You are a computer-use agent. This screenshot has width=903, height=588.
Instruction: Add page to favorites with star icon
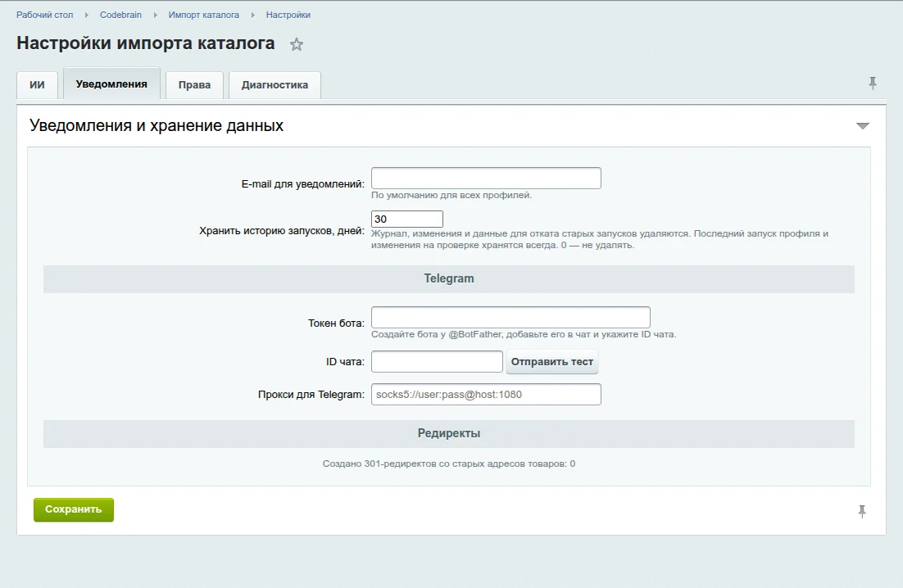pyautogui.click(x=296, y=44)
